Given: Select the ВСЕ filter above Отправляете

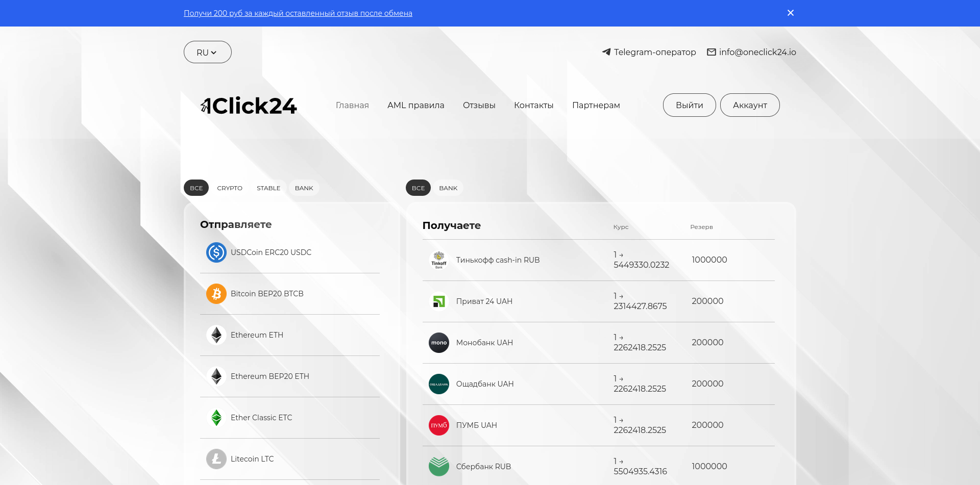Looking at the screenshot, I should pyautogui.click(x=197, y=188).
